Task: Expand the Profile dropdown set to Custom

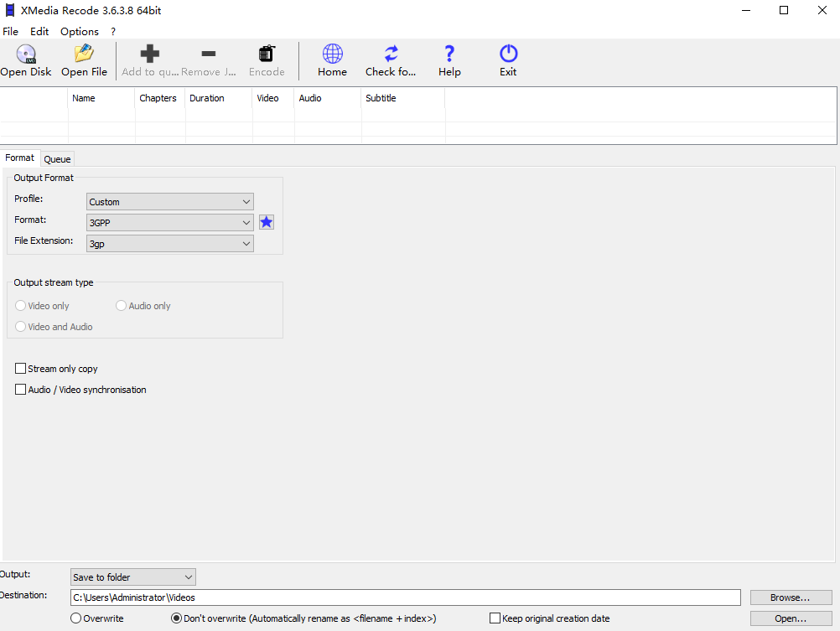Action: (170, 201)
